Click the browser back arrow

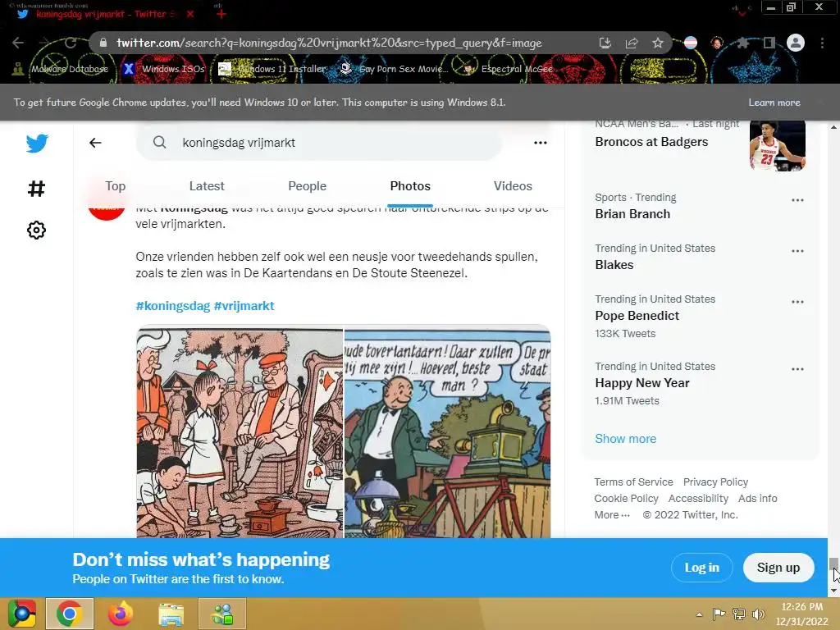coord(18,43)
